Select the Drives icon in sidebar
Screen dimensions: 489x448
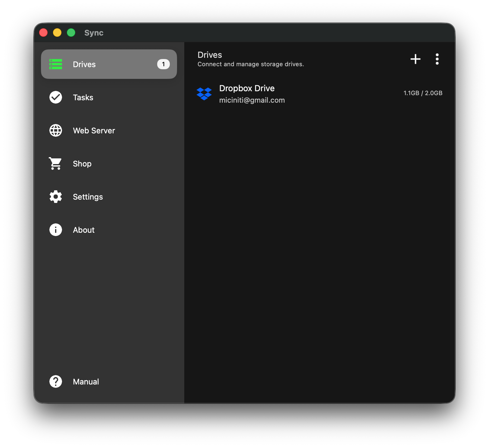coord(56,64)
